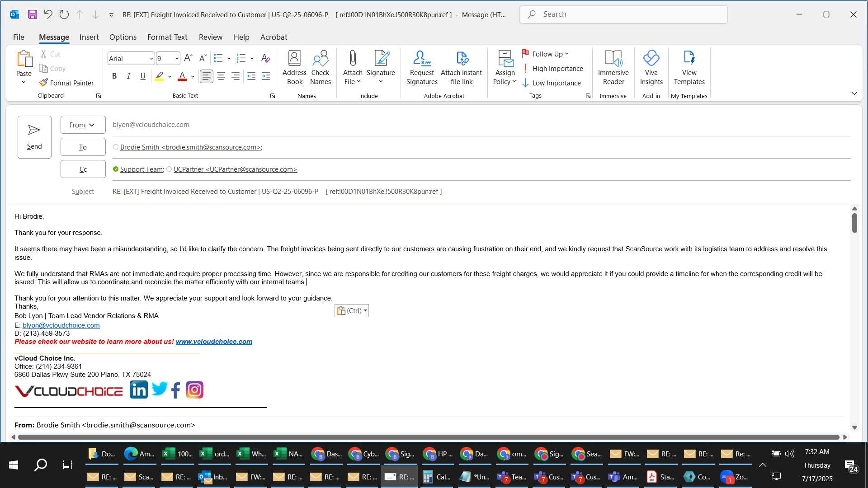Apply red font color

point(182,76)
